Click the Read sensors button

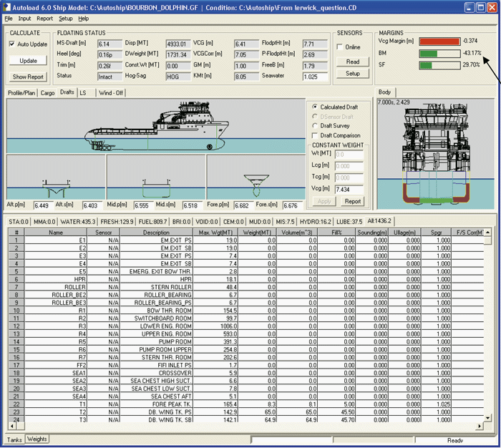(x=353, y=62)
